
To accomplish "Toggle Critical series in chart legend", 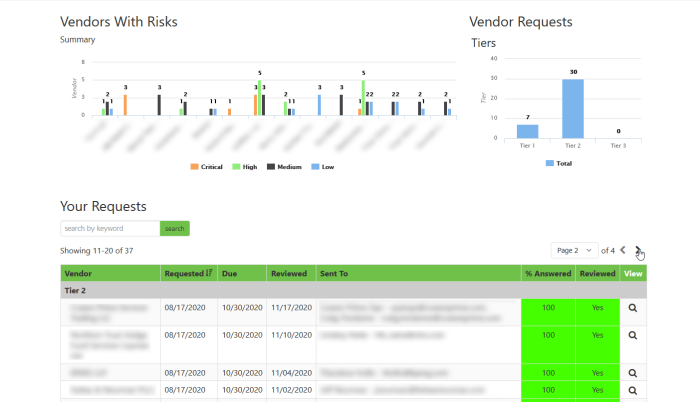I will tap(206, 167).
